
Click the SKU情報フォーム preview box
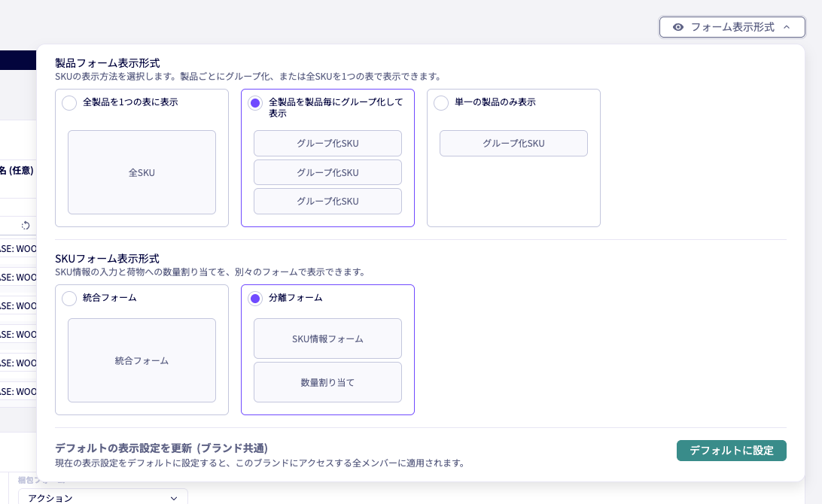[327, 339]
